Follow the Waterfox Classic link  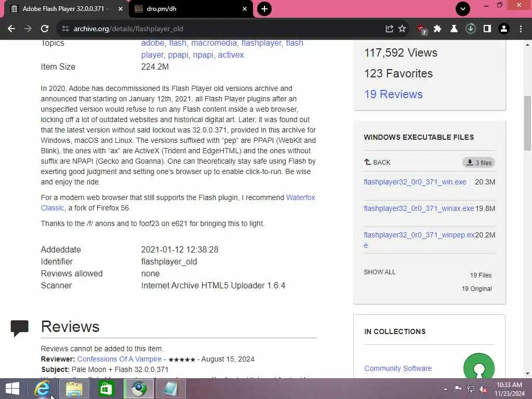point(301,197)
